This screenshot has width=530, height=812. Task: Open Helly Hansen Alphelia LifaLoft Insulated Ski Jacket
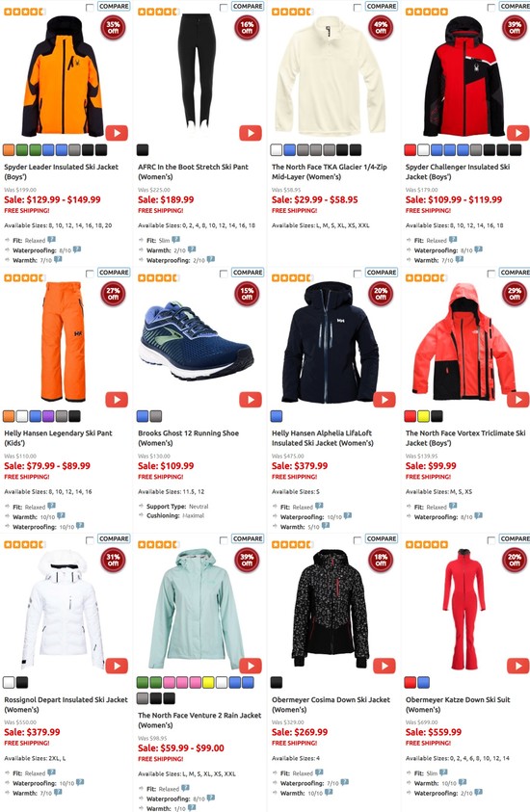322,437
